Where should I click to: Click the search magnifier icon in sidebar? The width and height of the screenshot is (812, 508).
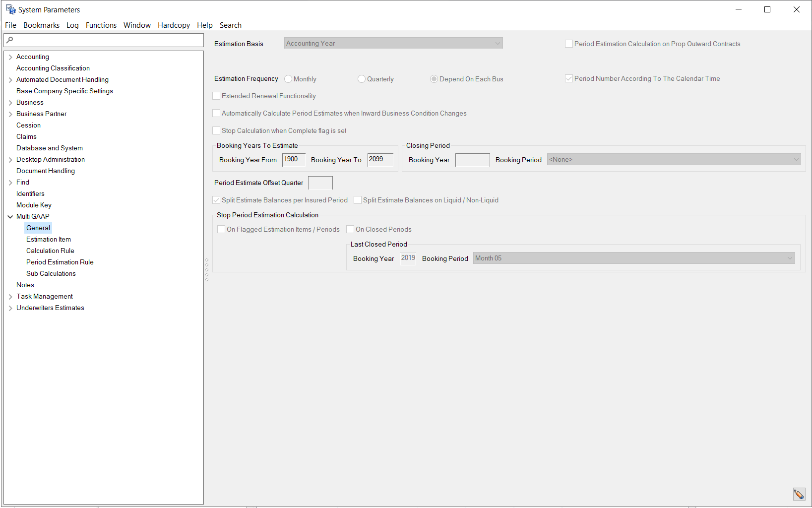coord(10,40)
